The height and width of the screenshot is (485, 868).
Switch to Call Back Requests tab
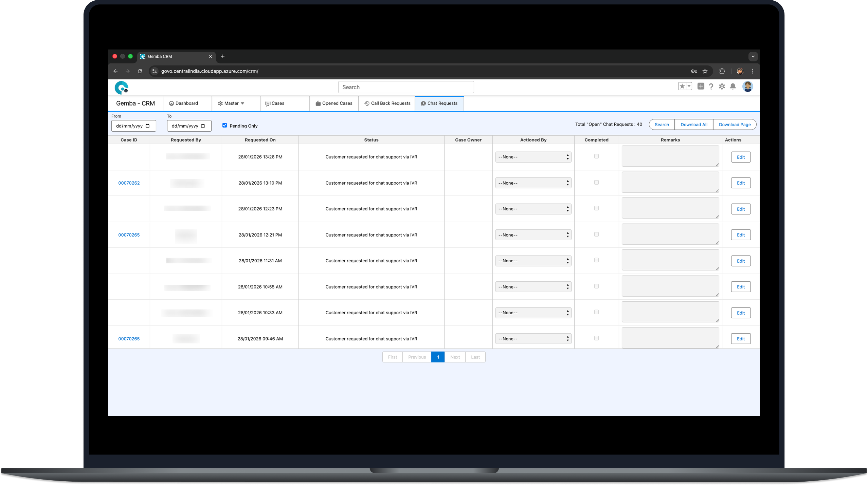tap(387, 104)
